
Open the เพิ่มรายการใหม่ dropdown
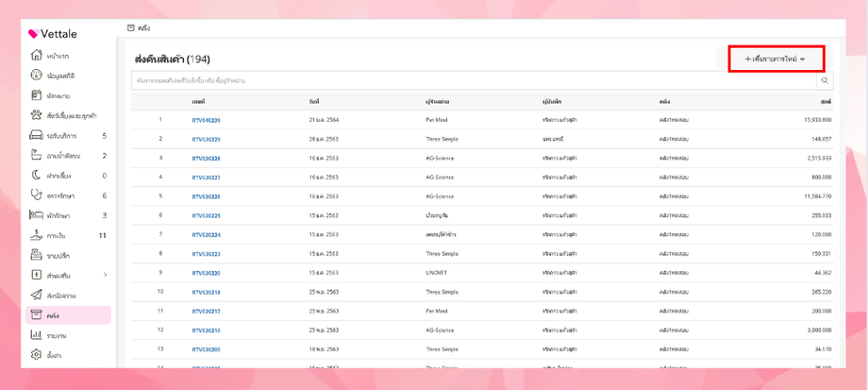776,59
